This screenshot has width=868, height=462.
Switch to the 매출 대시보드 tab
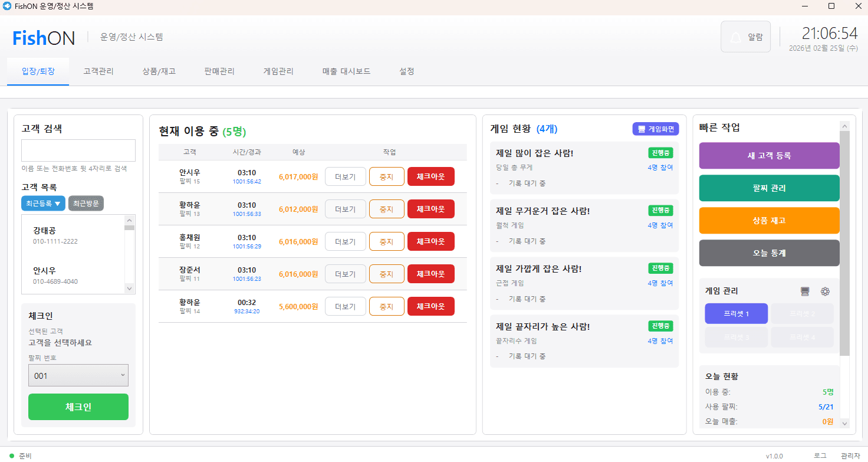click(346, 71)
